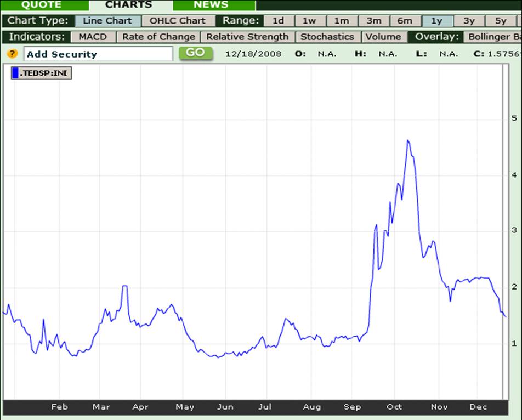This screenshot has width=522, height=420.
Task: Click the 1 value on price axis
Action: 514,343
